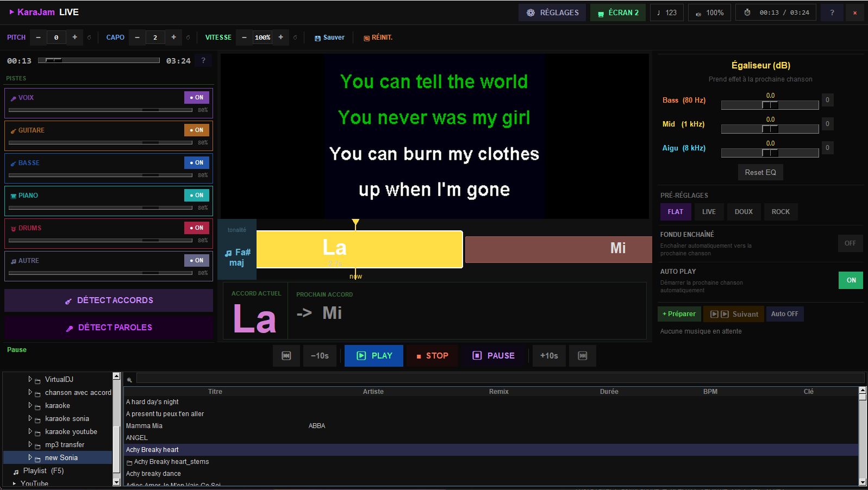Click the 00:13 / 03:24 timer display
This screenshot has height=490, width=868.
(x=776, y=12)
